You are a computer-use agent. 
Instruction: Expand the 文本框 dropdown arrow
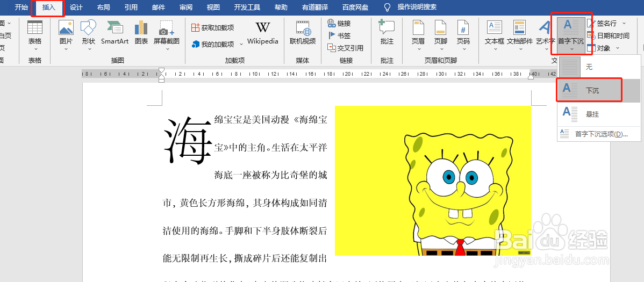(x=495, y=49)
